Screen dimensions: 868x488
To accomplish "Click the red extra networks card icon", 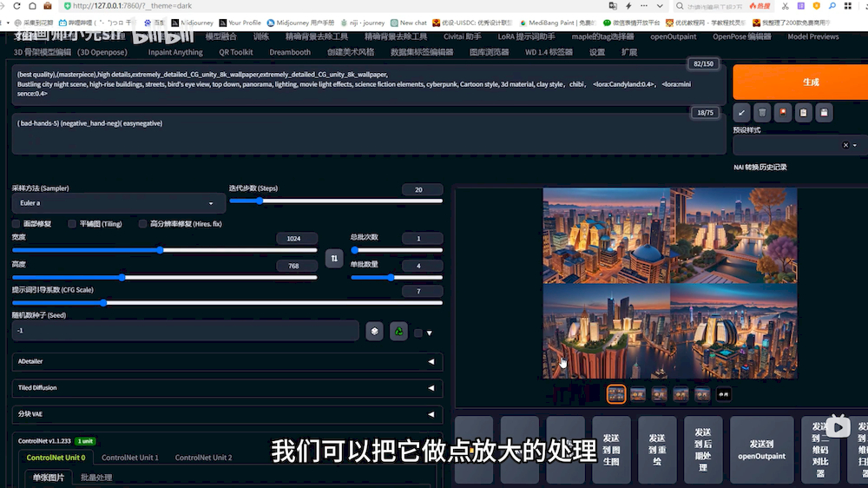I will coord(783,112).
